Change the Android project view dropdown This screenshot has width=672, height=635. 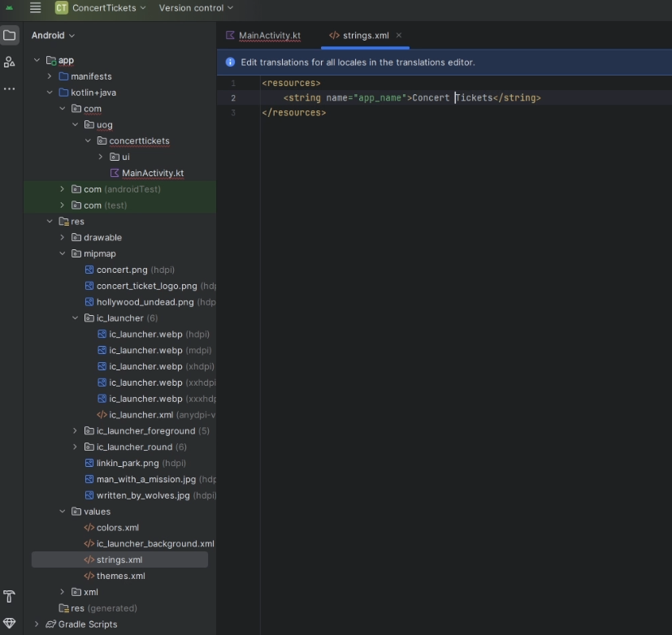[53, 35]
